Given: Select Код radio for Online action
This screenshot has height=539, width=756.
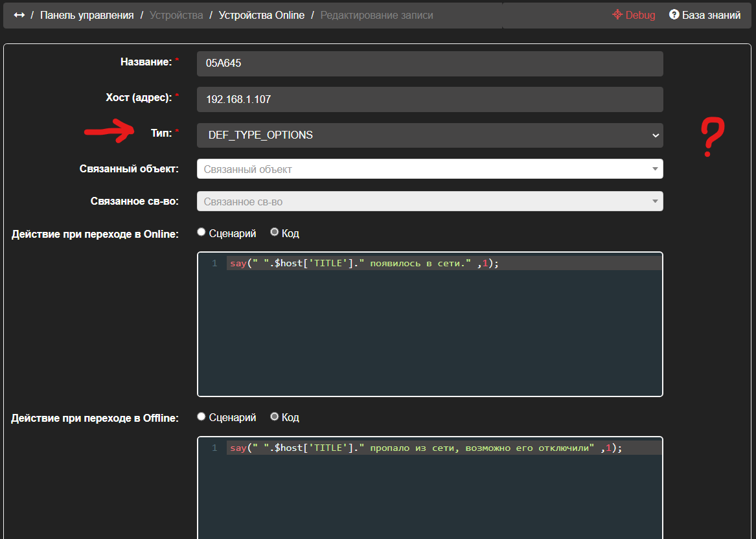Looking at the screenshot, I should click(x=274, y=233).
